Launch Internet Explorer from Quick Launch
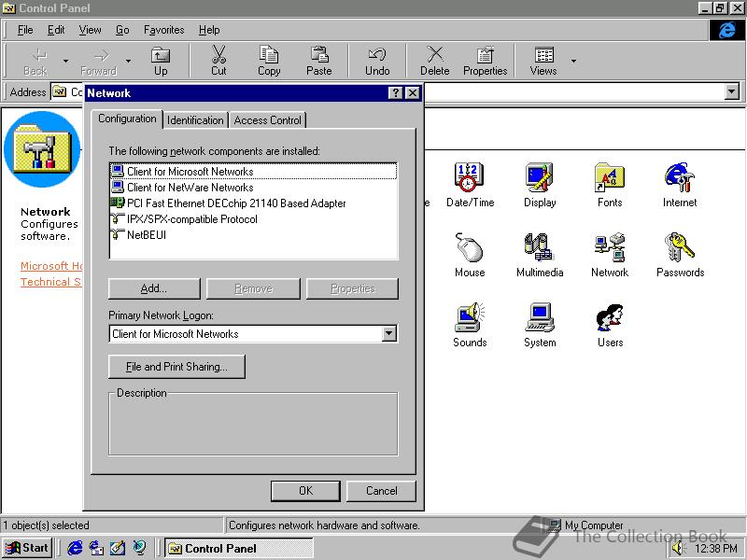This screenshot has height=560, width=747. pyautogui.click(x=75, y=548)
